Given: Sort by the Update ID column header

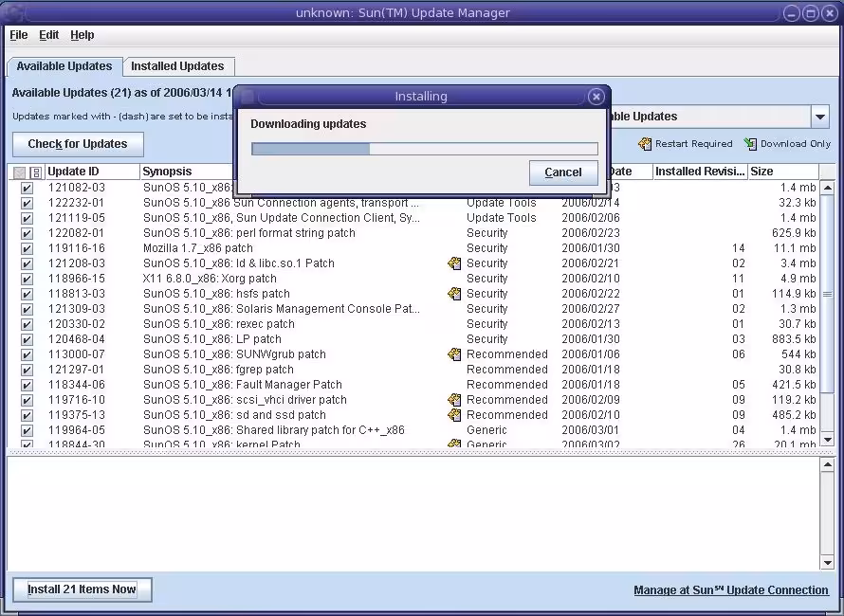Looking at the screenshot, I should [x=92, y=172].
